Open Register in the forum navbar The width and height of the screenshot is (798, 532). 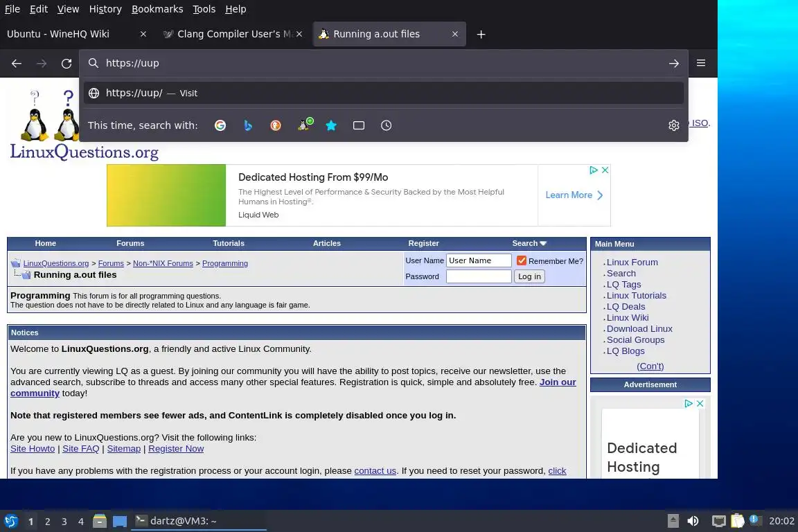tap(423, 243)
